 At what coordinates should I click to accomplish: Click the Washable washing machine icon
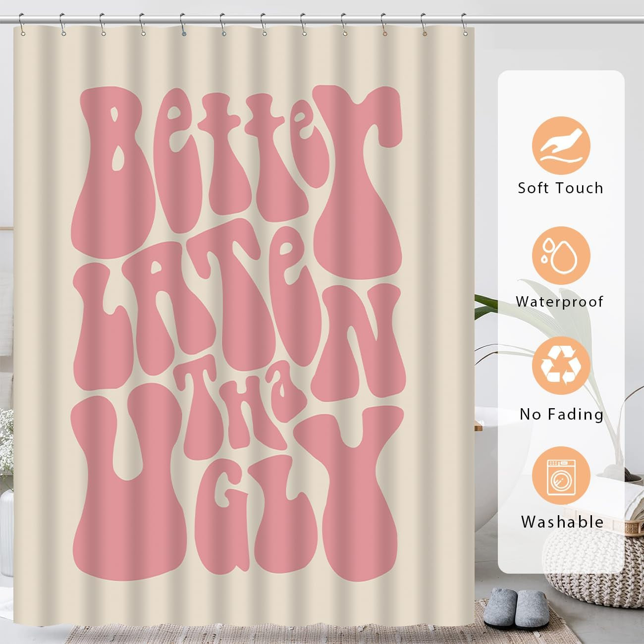tap(561, 475)
